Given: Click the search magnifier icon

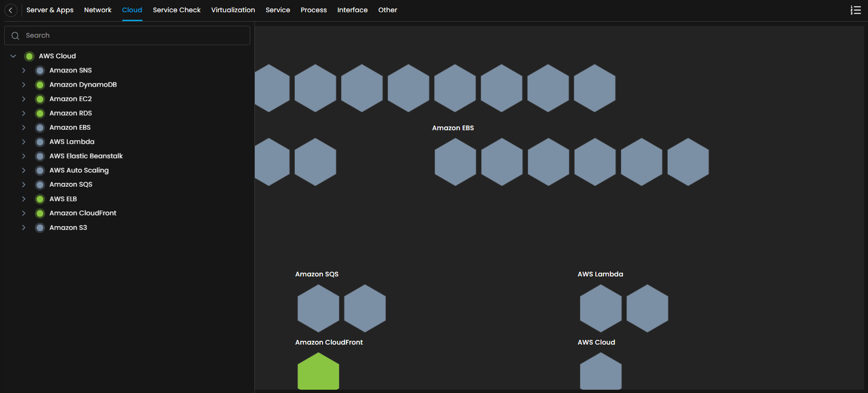Looking at the screenshot, I should (16, 36).
